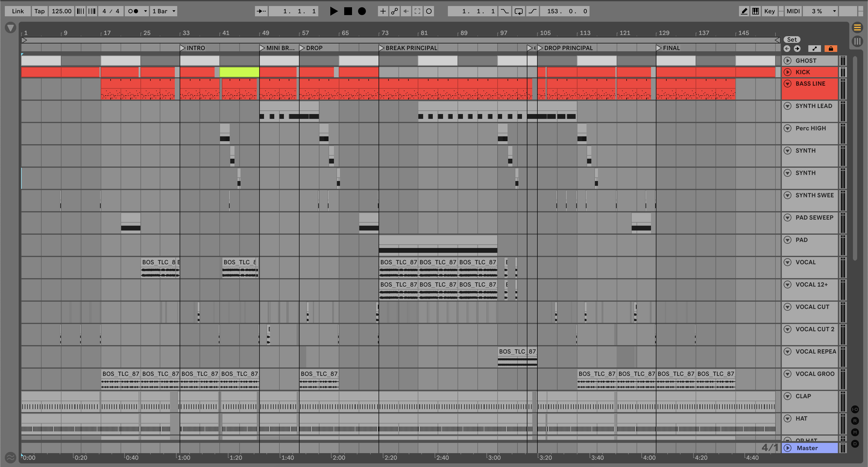Screen dimensions: 868x467
Task: Click the vertical track scrollbar
Action: [855, 158]
